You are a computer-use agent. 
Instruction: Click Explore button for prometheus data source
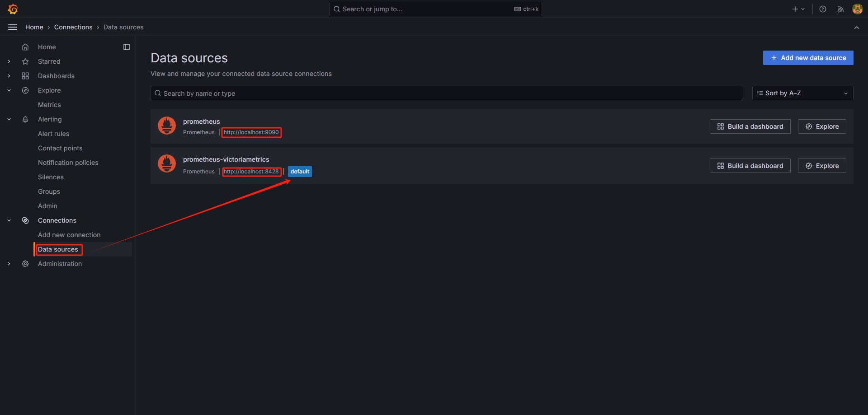tap(821, 126)
